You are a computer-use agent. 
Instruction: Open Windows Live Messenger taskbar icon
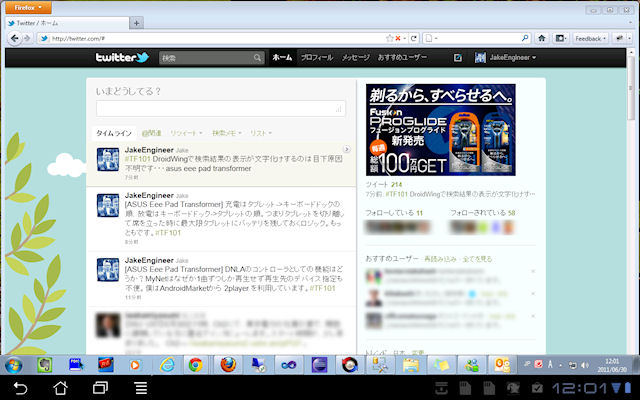[472, 365]
